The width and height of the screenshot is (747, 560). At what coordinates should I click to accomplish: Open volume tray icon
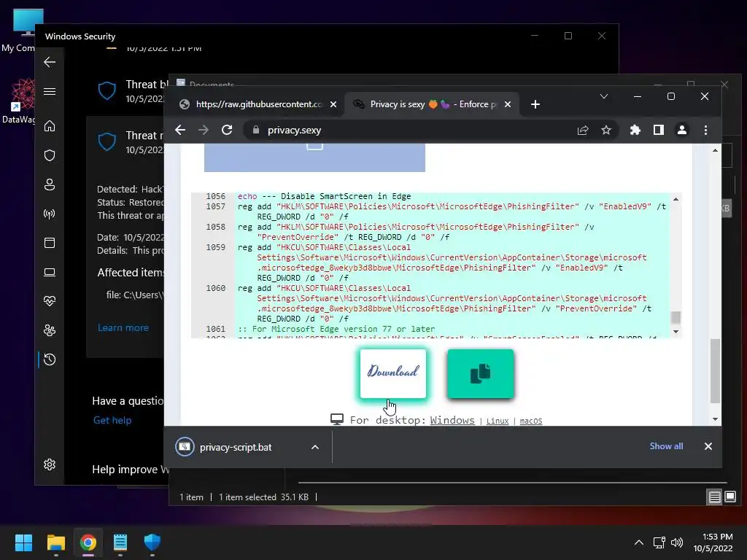pyautogui.click(x=676, y=542)
